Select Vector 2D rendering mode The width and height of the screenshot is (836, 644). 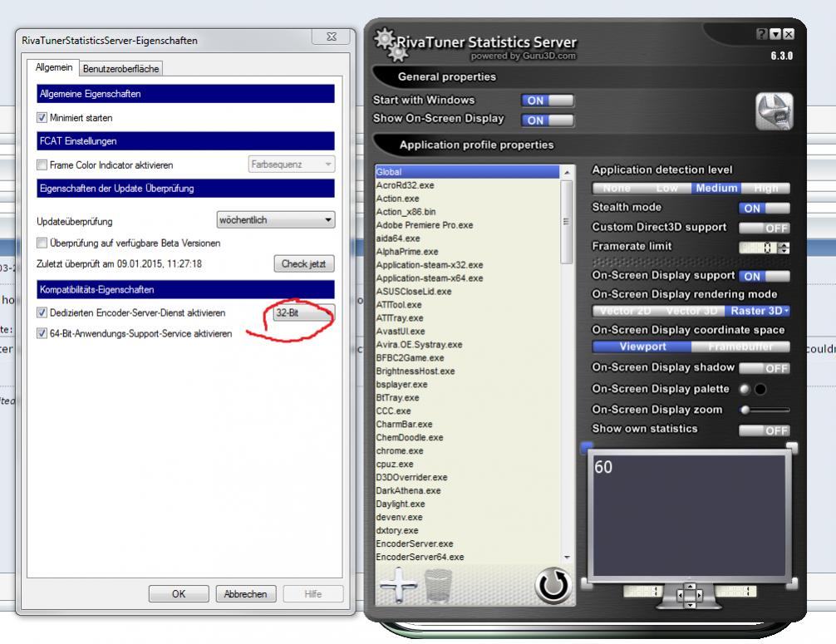tap(625, 311)
